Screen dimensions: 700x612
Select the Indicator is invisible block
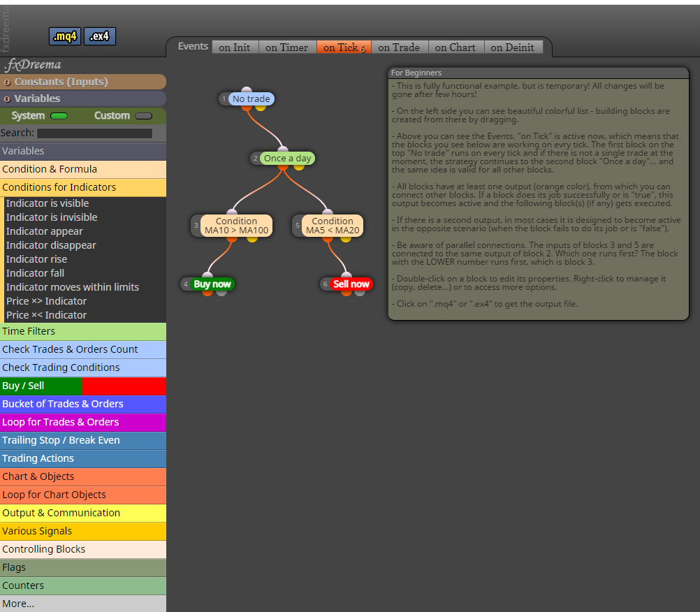point(52,217)
